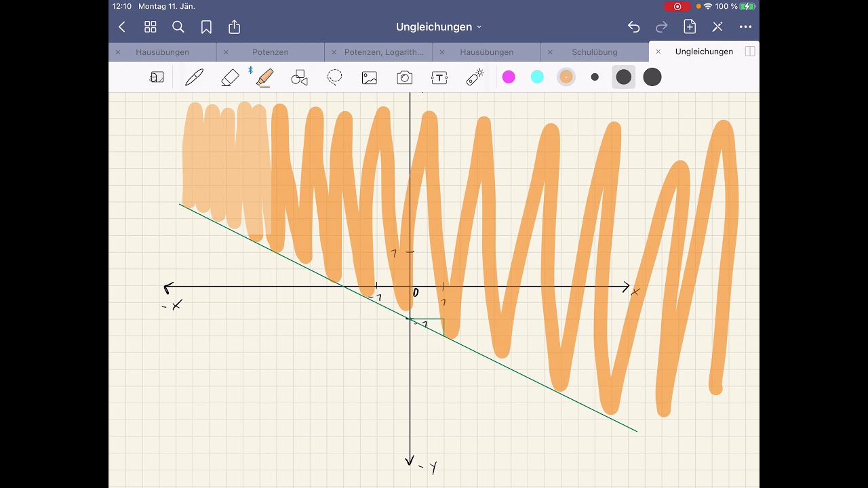
Task: Select the Laser pointer tool
Action: pos(475,77)
